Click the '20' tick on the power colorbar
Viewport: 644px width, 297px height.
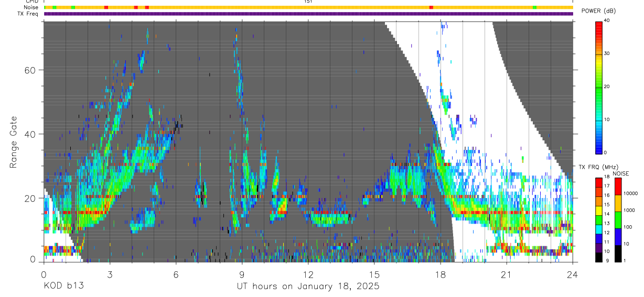pyautogui.click(x=607, y=86)
